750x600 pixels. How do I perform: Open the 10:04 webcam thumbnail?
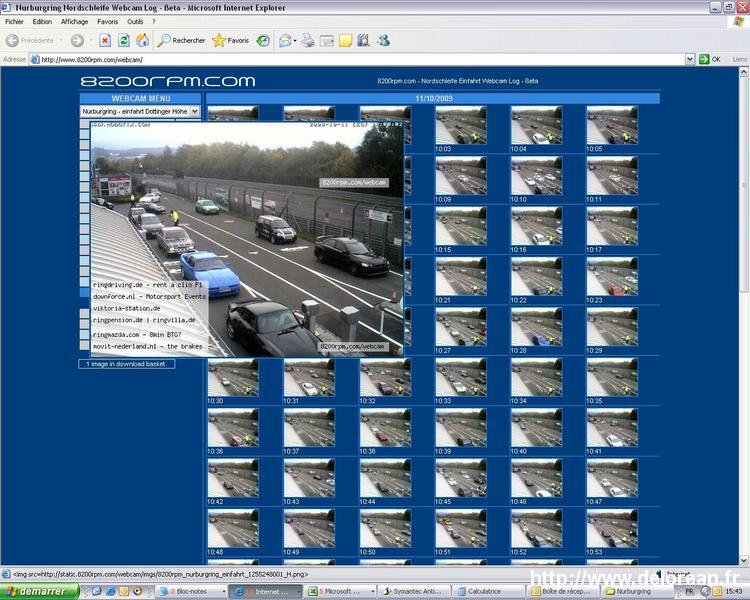pos(536,125)
